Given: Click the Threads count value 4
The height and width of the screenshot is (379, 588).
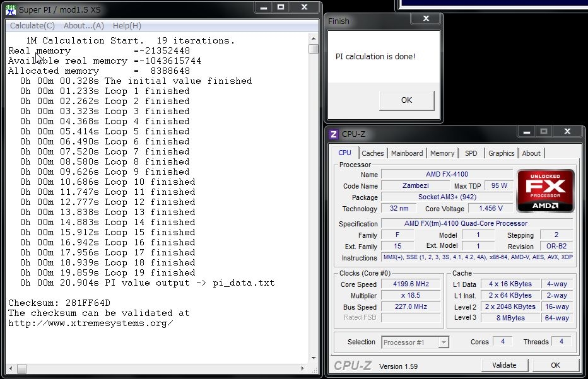Looking at the screenshot, I should pos(561,342).
